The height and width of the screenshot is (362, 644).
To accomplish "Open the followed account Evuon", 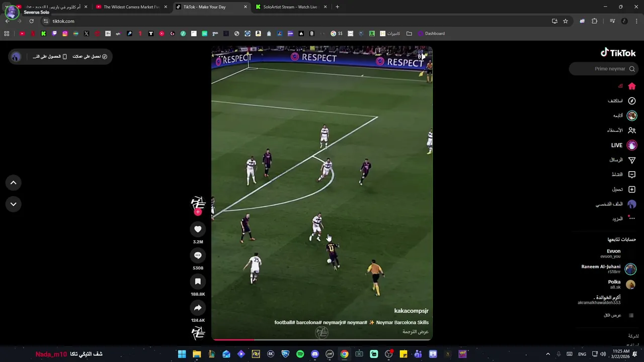I will (x=613, y=253).
